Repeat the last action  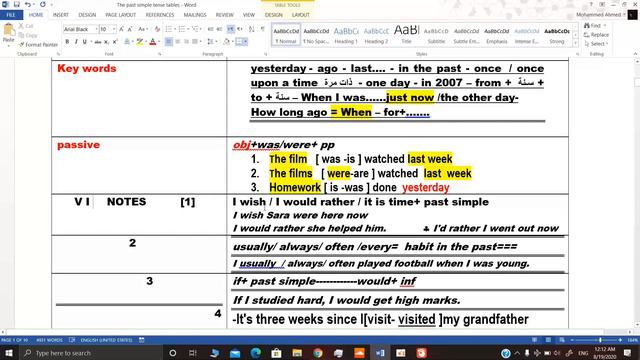42,4
